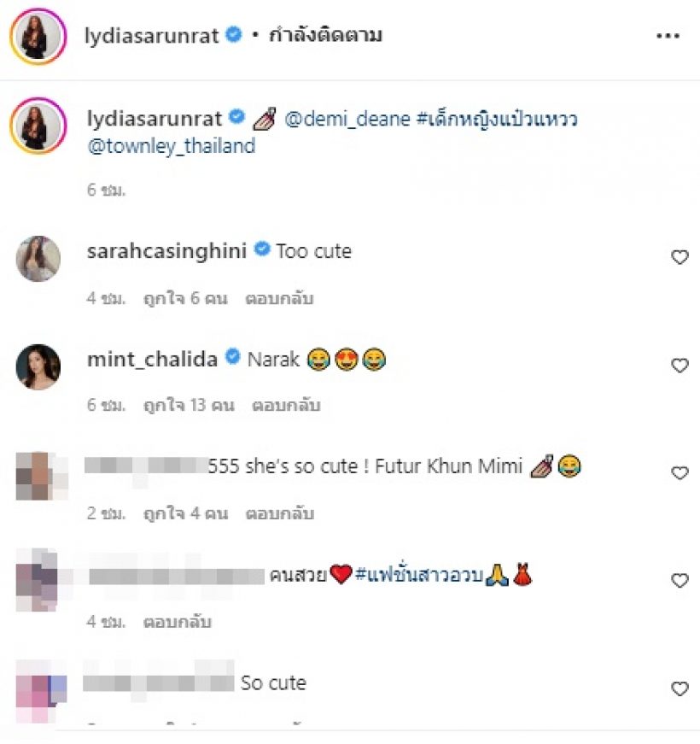Like mint_chalida's "Narak" comment
The height and width of the screenshot is (744, 700).
pyautogui.click(x=680, y=366)
